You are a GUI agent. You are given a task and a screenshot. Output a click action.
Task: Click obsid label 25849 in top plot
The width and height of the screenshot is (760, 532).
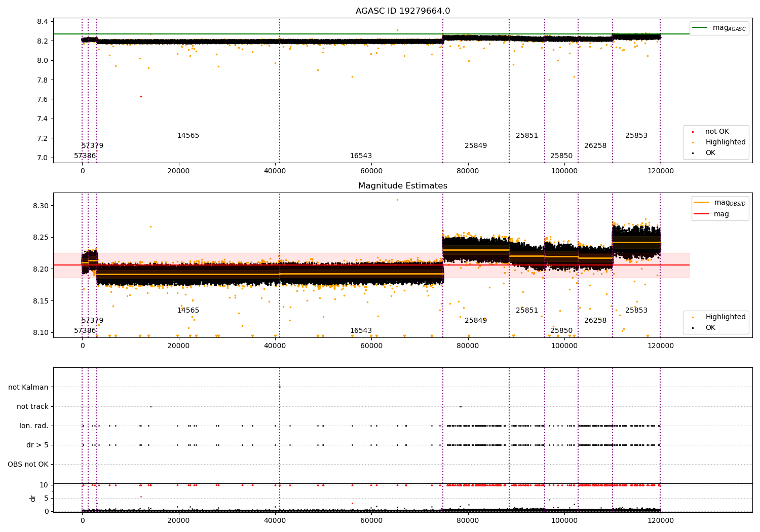(476, 146)
